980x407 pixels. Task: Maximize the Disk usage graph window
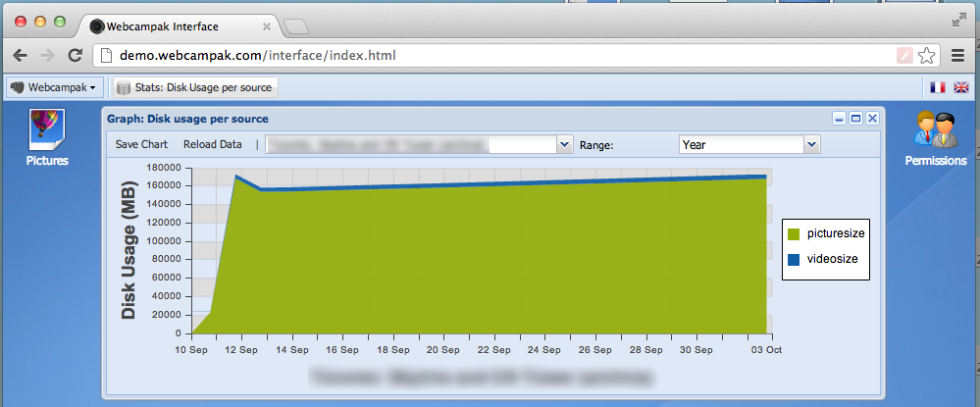pos(855,119)
